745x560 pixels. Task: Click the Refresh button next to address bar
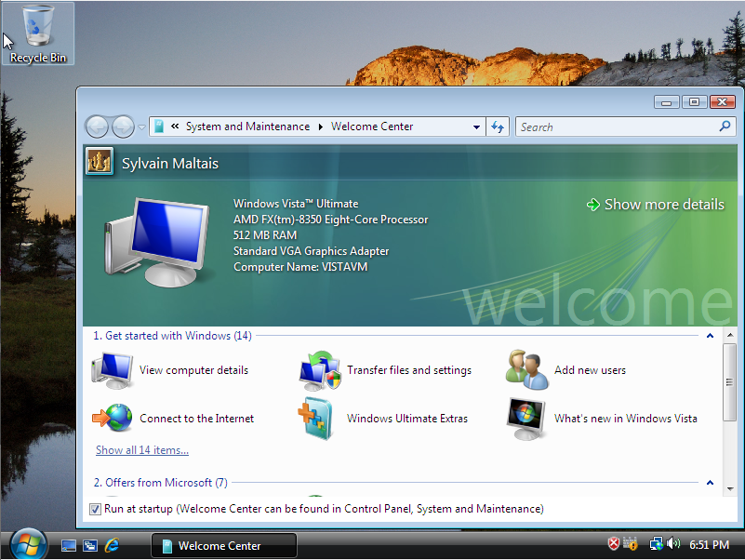pyautogui.click(x=498, y=127)
